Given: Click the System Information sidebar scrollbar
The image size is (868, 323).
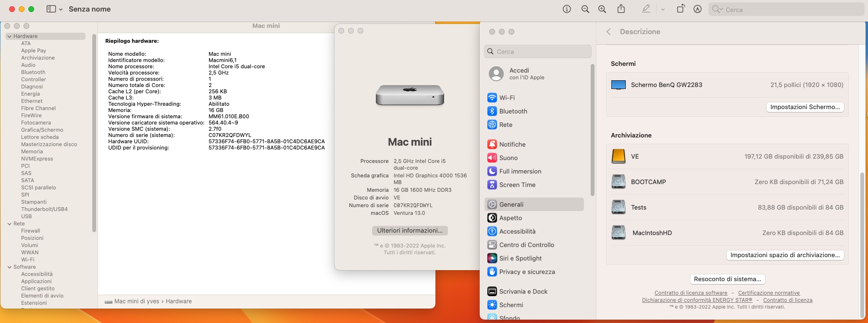Looking at the screenshot, I should [x=94, y=133].
